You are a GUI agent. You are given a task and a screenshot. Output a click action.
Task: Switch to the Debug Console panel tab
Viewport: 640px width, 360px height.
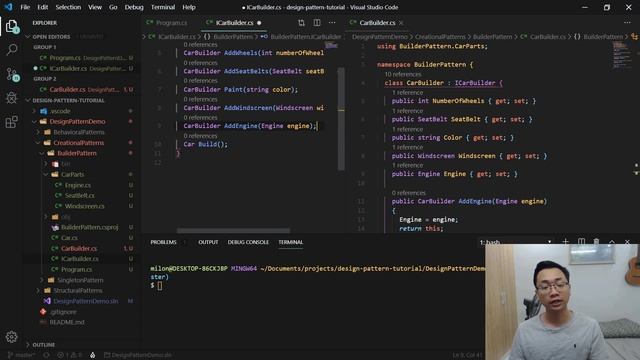(x=248, y=242)
